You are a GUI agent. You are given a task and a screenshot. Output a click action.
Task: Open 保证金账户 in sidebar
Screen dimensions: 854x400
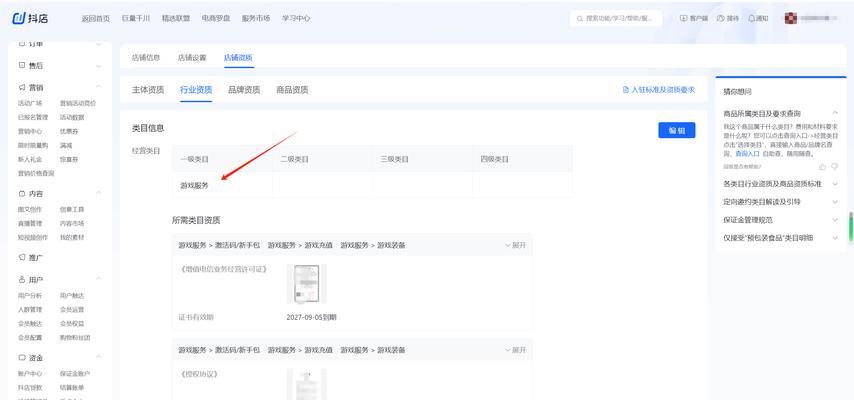75,374
